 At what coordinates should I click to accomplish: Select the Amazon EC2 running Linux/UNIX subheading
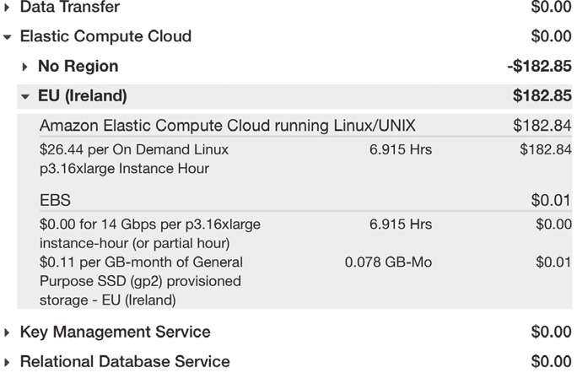(227, 126)
